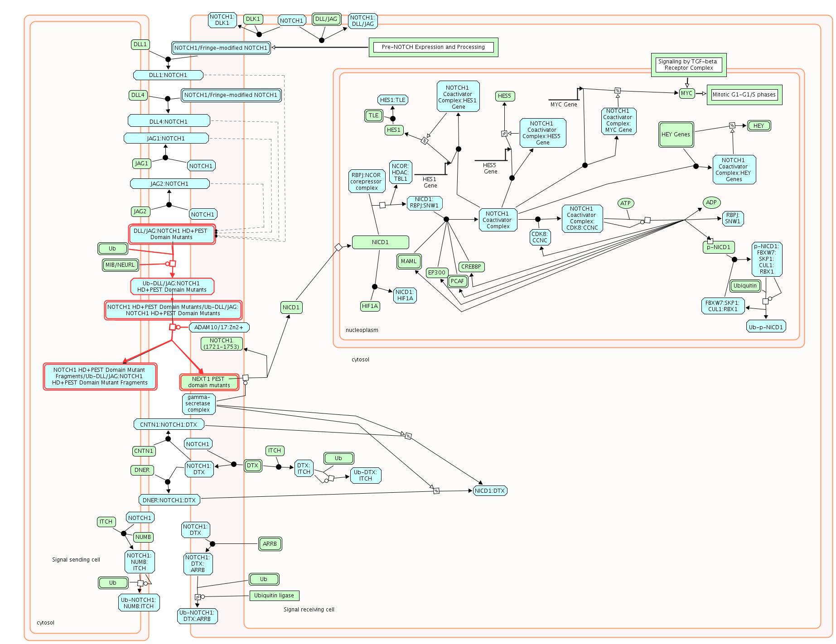Click the Ubiquitin ligase box
The image size is (836, 644).
click(274, 596)
